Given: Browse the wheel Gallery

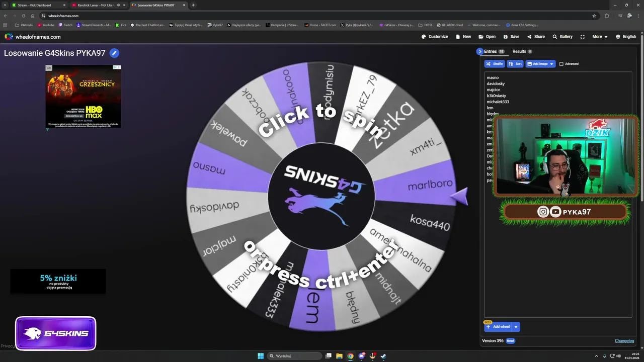Looking at the screenshot, I should coord(562,37).
